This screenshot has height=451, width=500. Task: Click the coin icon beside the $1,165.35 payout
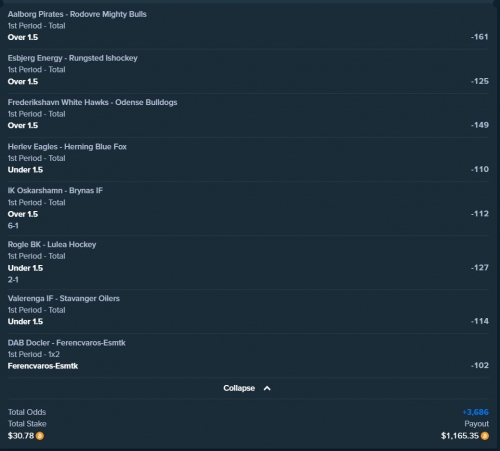point(485,436)
